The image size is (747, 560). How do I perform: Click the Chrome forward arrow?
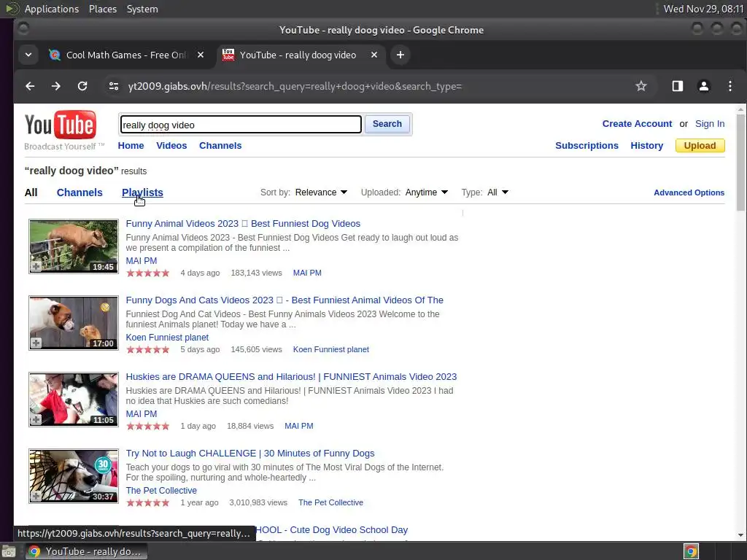[56, 86]
